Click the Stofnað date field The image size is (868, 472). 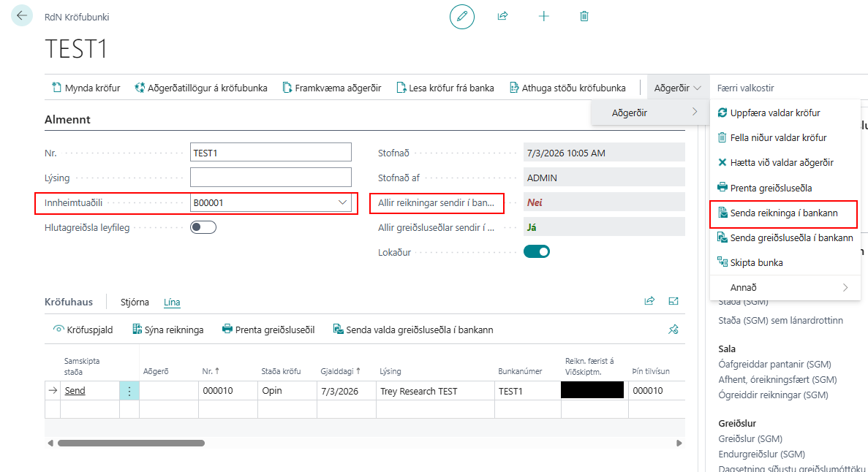[604, 153]
